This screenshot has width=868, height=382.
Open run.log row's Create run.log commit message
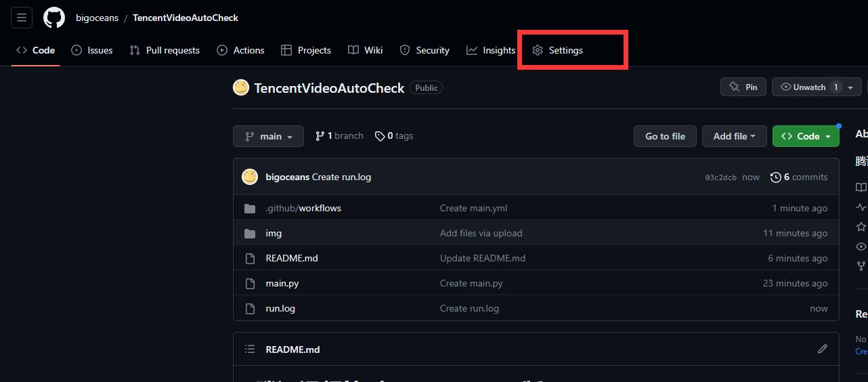469,308
